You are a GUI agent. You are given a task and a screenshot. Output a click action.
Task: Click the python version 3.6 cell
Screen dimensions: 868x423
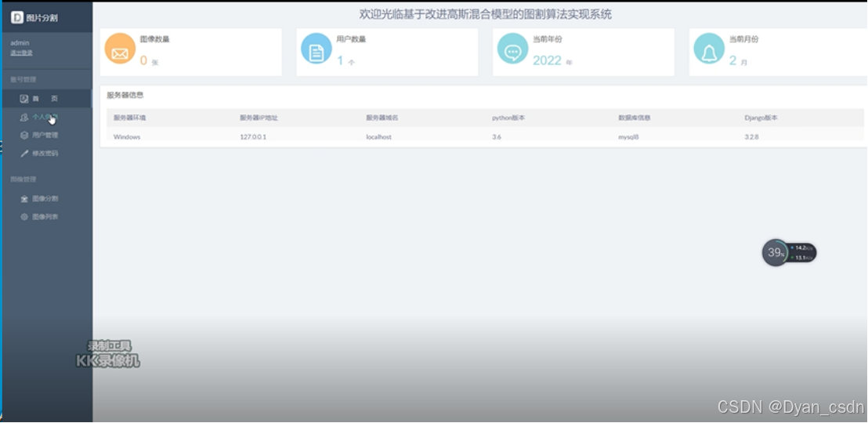pyautogui.click(x=497, y=137)
